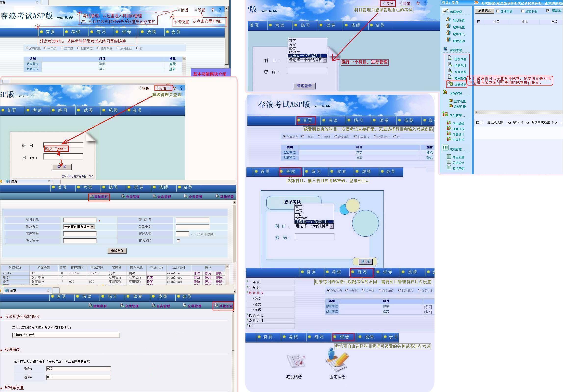Screen dimensions: 563x392
Task: Click 试卷 nav item above the 固定试卷 icon
Action: point(343,337)
